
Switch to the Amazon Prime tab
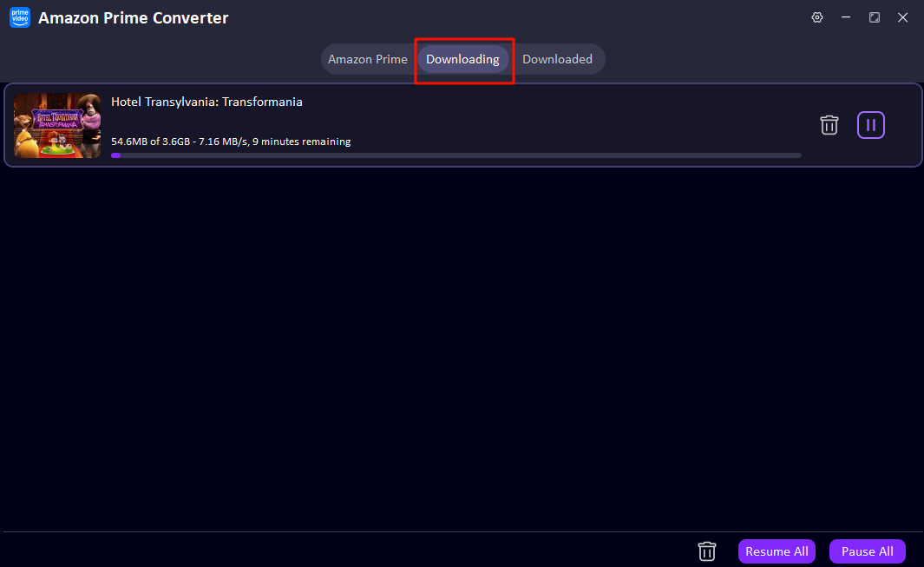click(x=367, y=59)
